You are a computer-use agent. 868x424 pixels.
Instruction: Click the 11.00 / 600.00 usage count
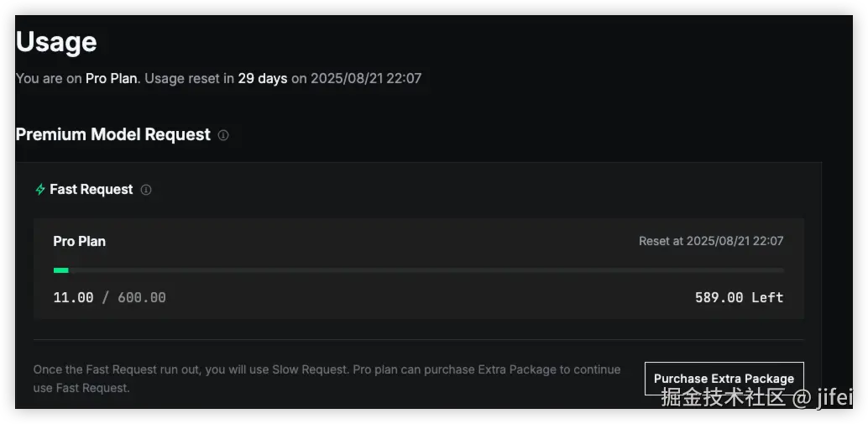(x=110, y=298)
